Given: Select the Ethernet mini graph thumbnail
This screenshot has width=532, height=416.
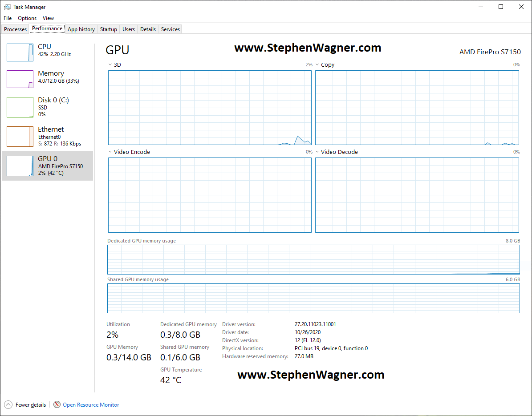Looking at the screenshot, I should click(x=20, y=136).
